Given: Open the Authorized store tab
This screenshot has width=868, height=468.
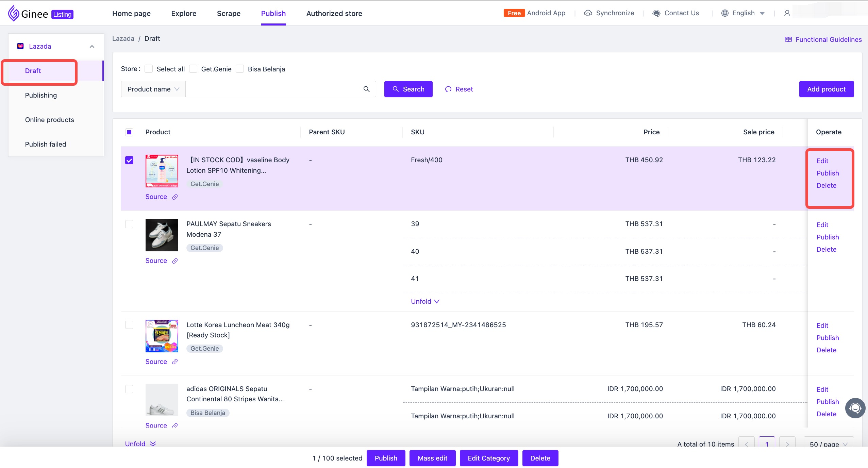Looking at the screenshot, I should (x=334, y=14).
